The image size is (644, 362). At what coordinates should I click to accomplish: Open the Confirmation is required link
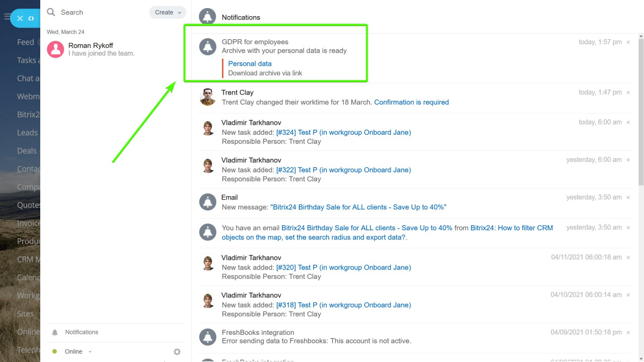click(411, 102)
